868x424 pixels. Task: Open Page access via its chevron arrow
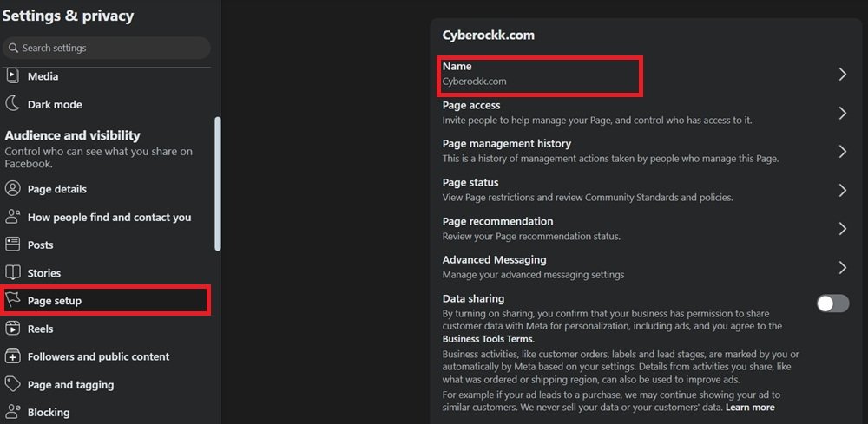point(842,113)
